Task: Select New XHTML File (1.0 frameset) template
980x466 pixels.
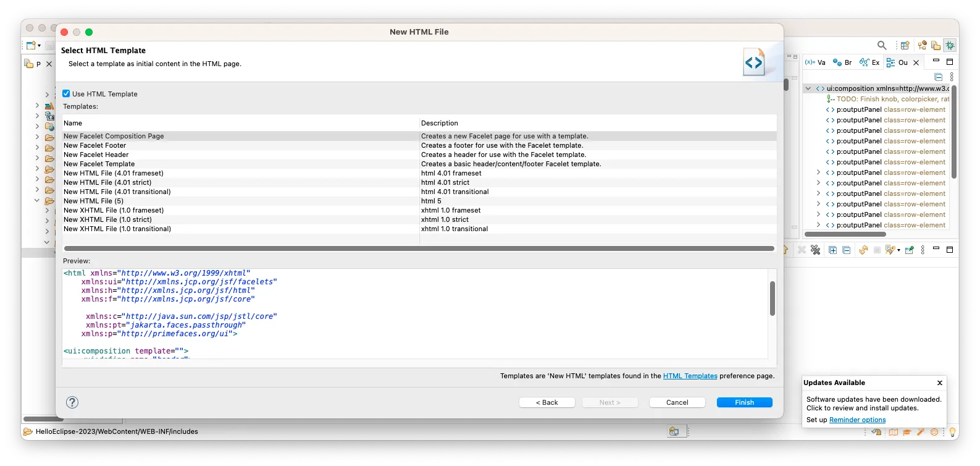Action: 419,210
